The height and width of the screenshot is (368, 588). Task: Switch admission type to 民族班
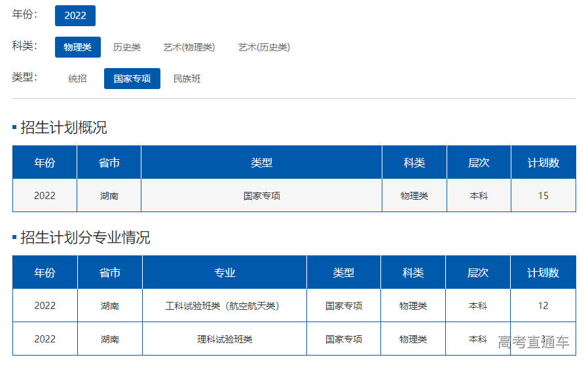coord(187,79)
